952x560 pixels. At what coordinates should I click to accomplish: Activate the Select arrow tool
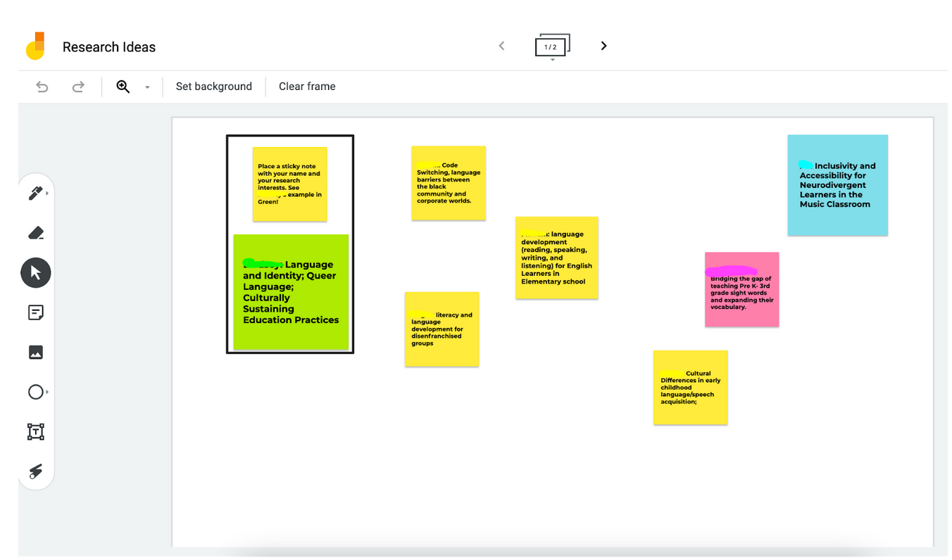pos(36,273)
